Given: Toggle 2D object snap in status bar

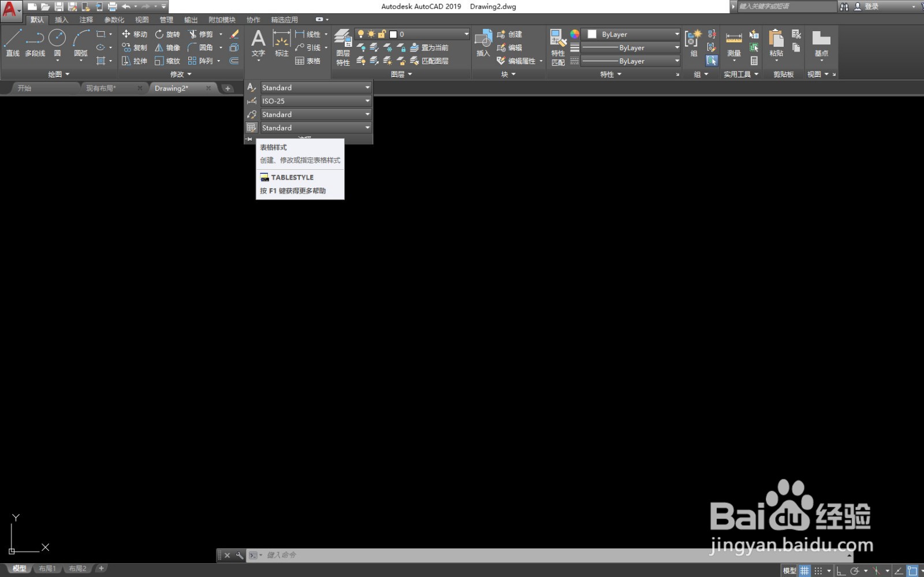Looking at the screenshot, I should coord(912,571).
